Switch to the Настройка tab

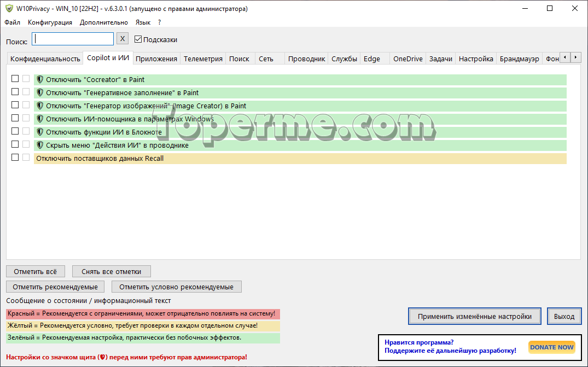476,59
